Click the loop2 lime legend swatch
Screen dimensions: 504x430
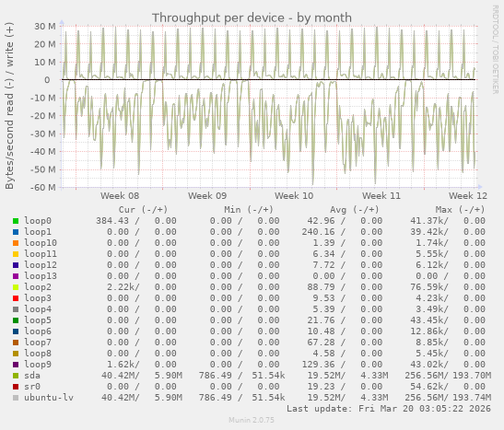[16, 287]
